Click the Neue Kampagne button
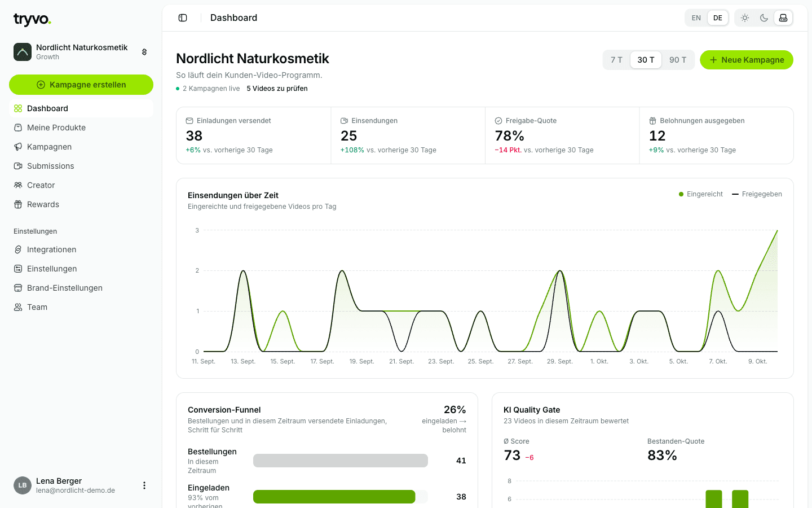This screenshot has width=812, height=508. (x=747, y=60)
